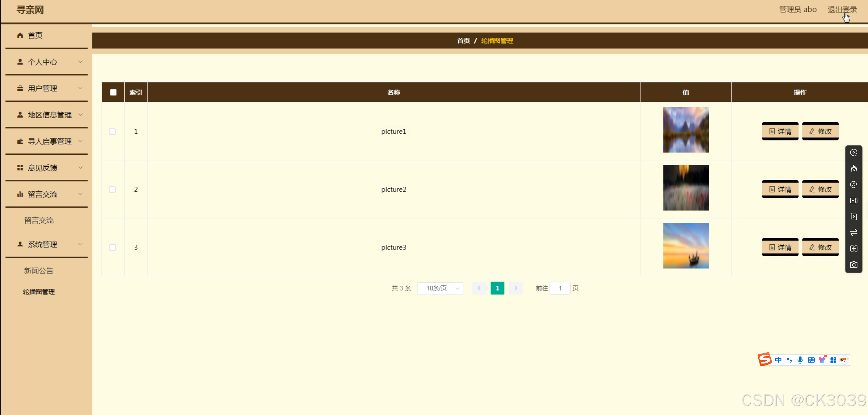Click 修改 button for picture2
Image resolution: width=868 pixels, height=415 pixels.
pos(820,189)
